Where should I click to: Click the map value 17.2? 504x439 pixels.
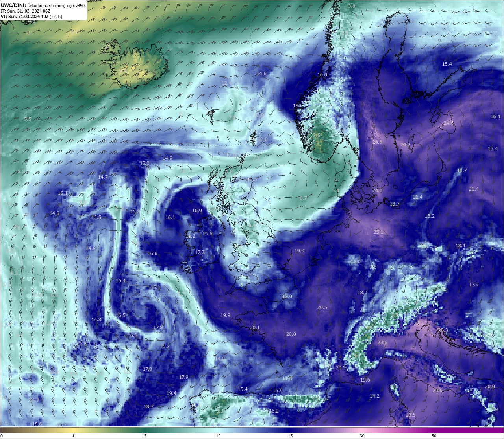200,252
